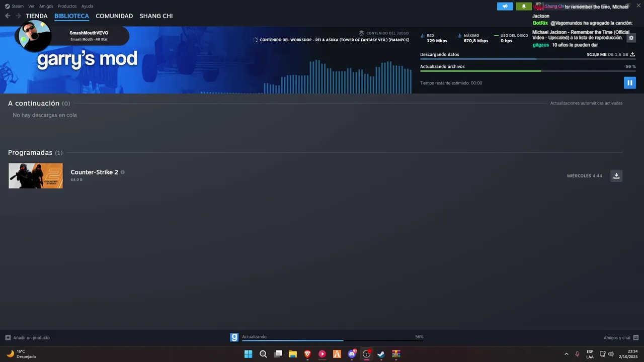
Task: Click the Workshop content Rei & Asuka label
Action: click(334, 40)
